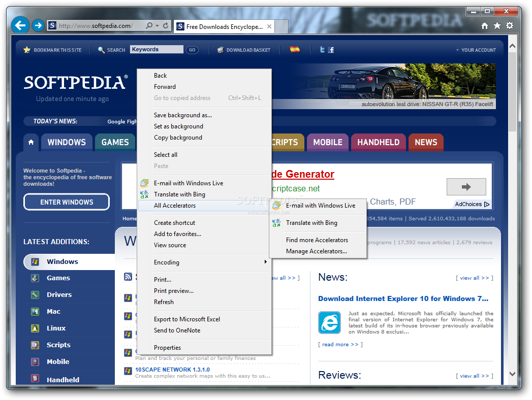The width and height of the screenshot is (532, 400).
Task: Click the ENTER WINDOWS button
Action: tap(67, 202)
